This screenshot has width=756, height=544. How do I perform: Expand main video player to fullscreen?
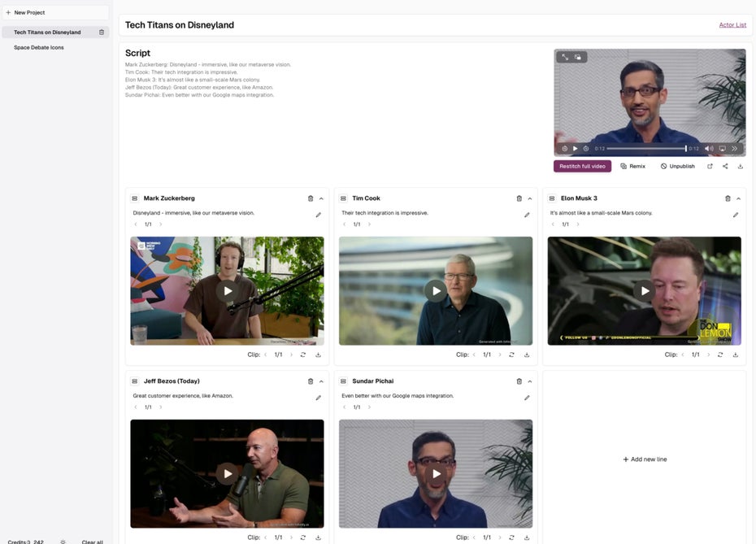(x=565, y=57)
